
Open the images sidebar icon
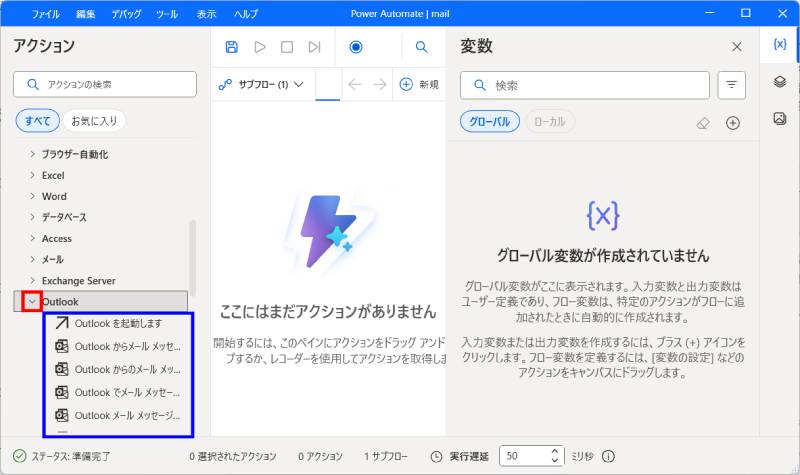780,118
